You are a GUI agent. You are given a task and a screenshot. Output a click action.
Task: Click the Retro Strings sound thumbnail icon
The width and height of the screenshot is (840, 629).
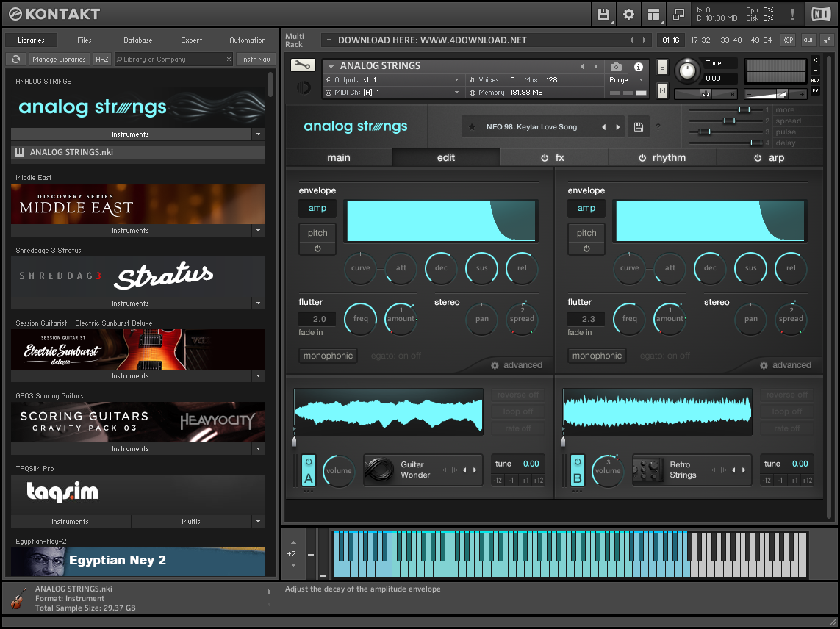[647, 470]
